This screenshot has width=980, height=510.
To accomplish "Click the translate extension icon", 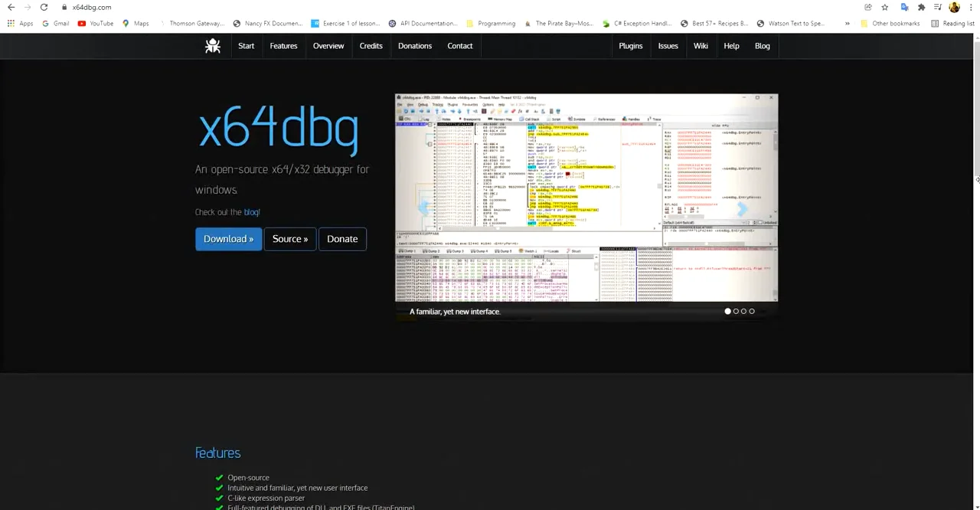I will point(904,7).
